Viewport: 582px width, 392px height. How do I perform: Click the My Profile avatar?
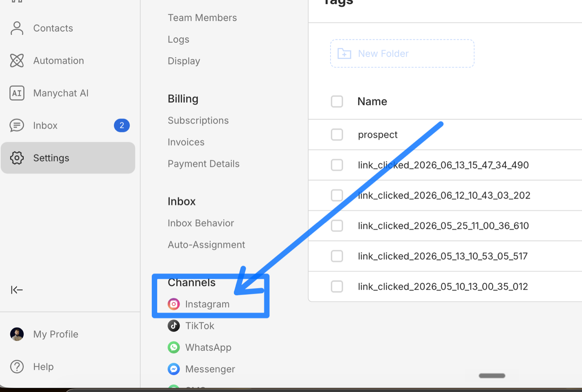17,334
